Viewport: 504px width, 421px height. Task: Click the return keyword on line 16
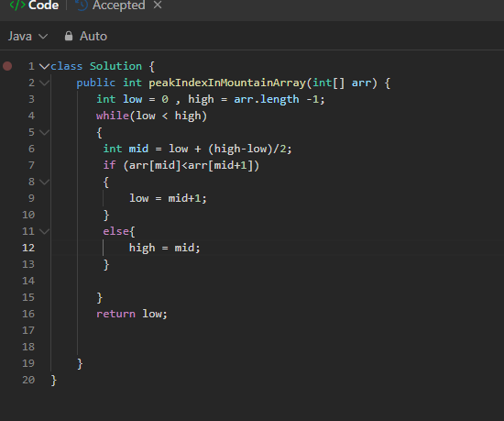[x=115, y=314]
